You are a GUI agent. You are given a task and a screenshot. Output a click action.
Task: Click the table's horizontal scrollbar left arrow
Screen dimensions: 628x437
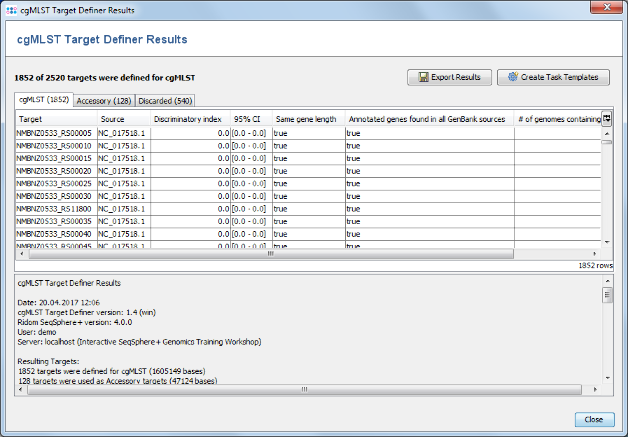(x=22, y=254)
